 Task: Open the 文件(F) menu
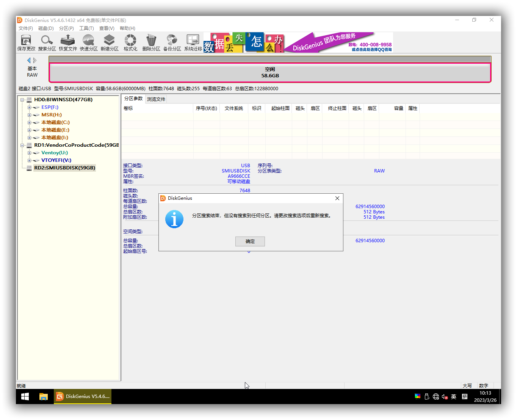tap(25, 28)
